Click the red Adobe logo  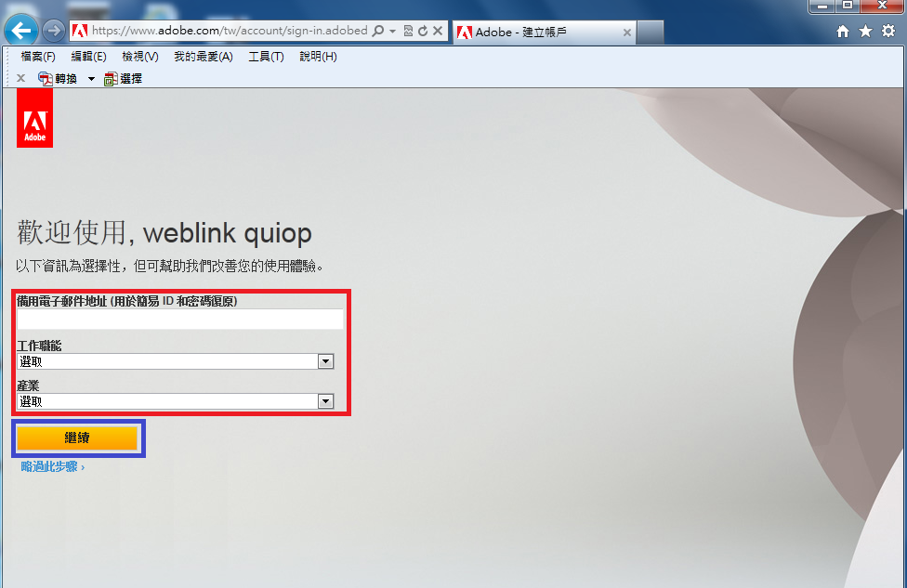click(34, 118)
